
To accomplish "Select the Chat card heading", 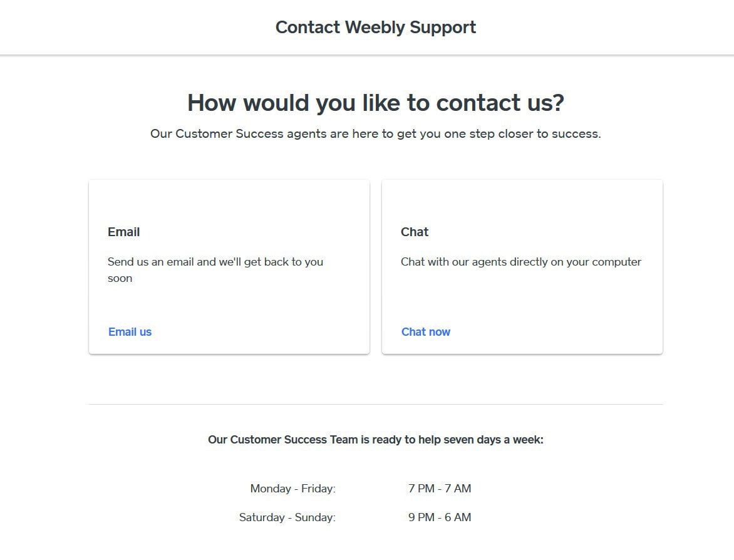I will pyautogui.click(x=414, y=232).
